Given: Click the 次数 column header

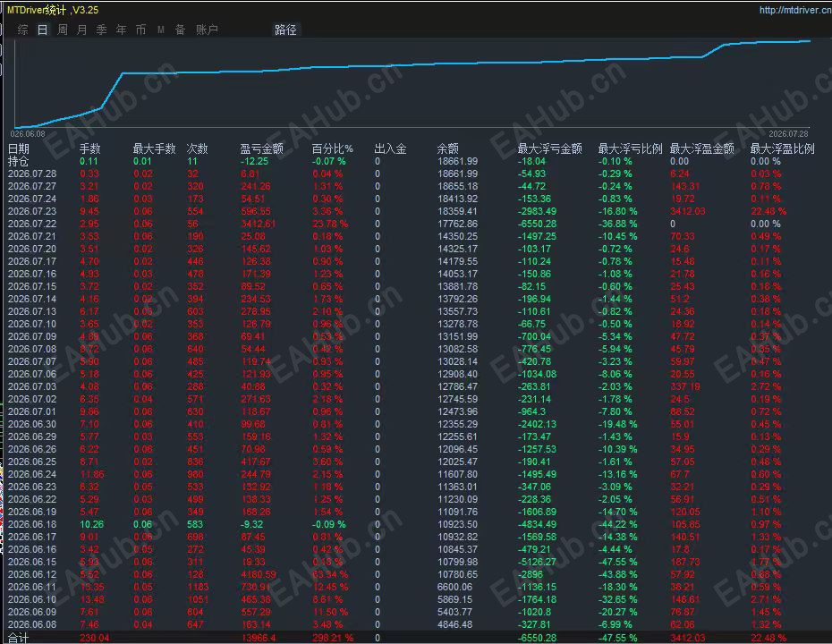Looking at the screenshot, I should (x=197, y=148).
